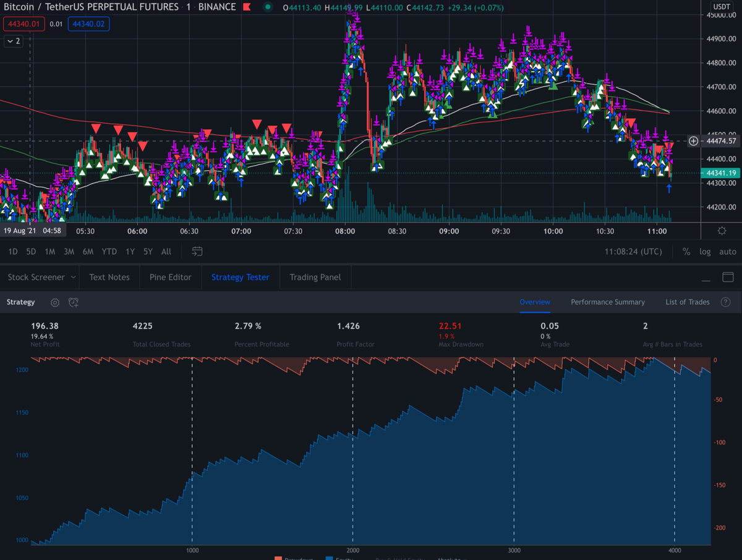Click the Net Profit value 196.38
Image resolution: width=742 pixels, height=560 pixels.
pyautogui.click(x=45, y=326)
